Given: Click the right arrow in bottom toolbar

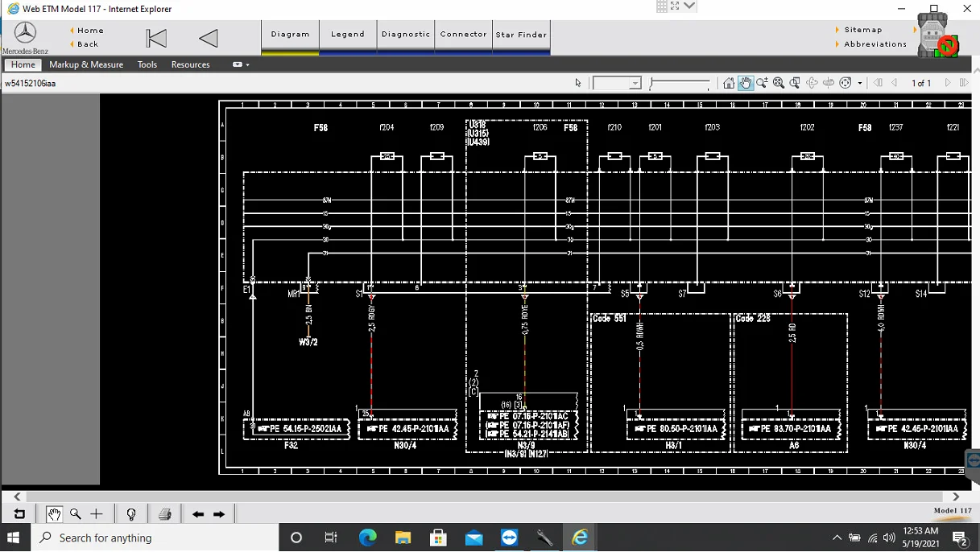Looking at the screenshot, I should [x=219, y=514].
